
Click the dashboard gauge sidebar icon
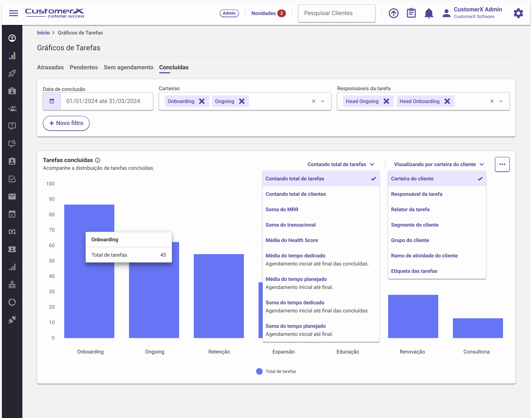[12, 38]
